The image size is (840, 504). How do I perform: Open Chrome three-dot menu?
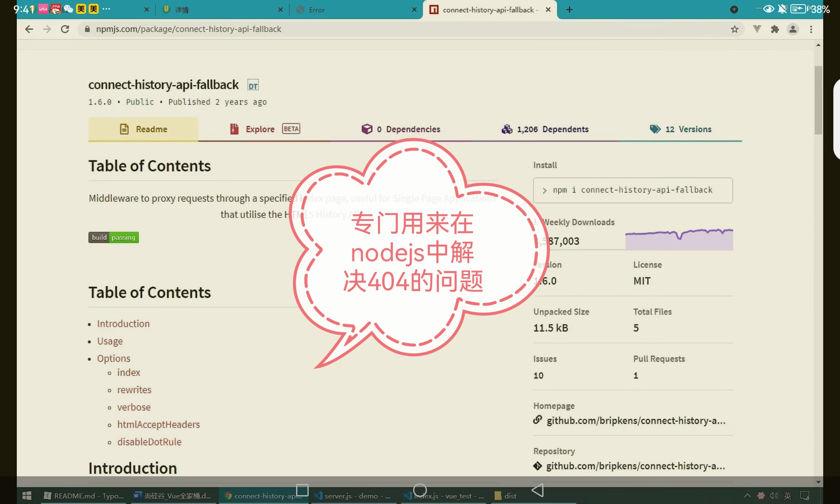pyautogui.click(x=811, y=29)
